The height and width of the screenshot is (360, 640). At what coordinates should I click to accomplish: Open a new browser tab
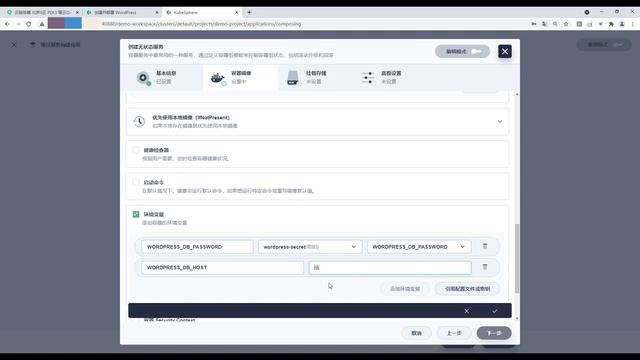coord(249,13)
